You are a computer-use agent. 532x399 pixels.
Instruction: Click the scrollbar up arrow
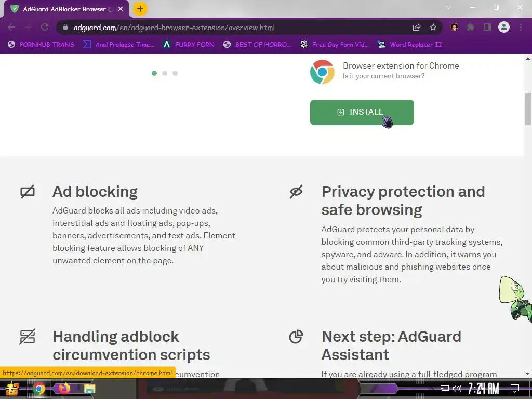(528, 59)
